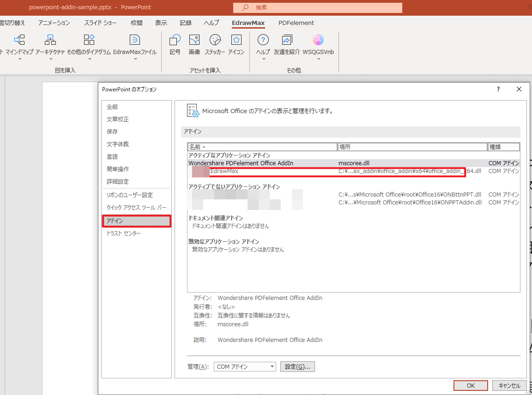Expand the EdrawMax file dropdown arrow
This screenshot has width=532, height=395.
pyautogui.click(x=135, y=59)
